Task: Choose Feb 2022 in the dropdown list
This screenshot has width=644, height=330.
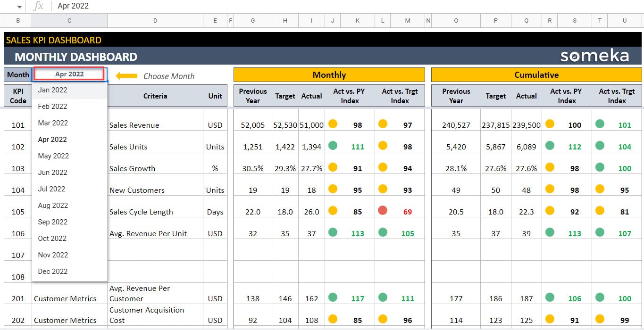Action: coord(69,107)
